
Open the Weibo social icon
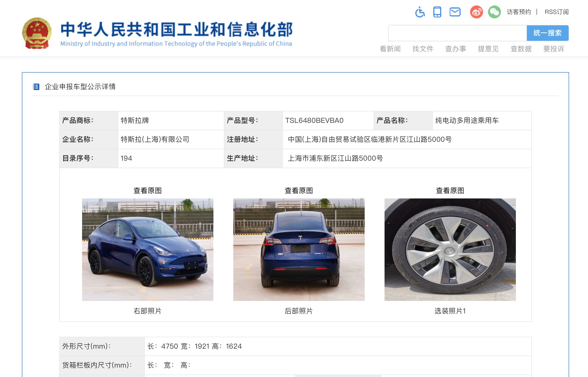coord(476,12)
